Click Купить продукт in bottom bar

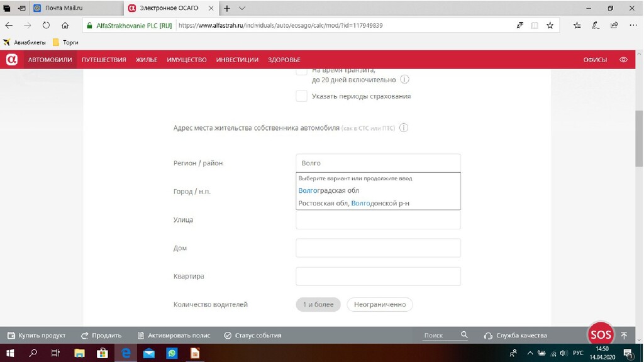(36, 336)
